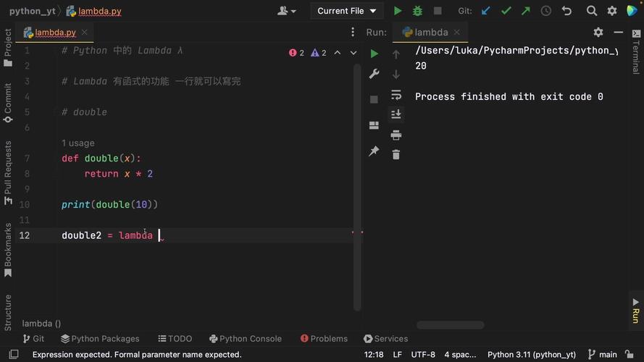Edit run configuration wrench icon
644x362 pixels.
374,74
